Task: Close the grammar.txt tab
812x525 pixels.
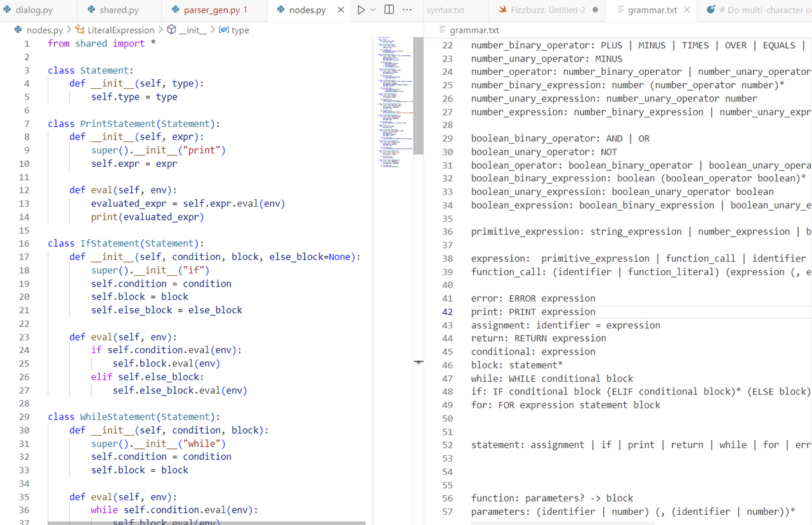Action: pos(686,10)
